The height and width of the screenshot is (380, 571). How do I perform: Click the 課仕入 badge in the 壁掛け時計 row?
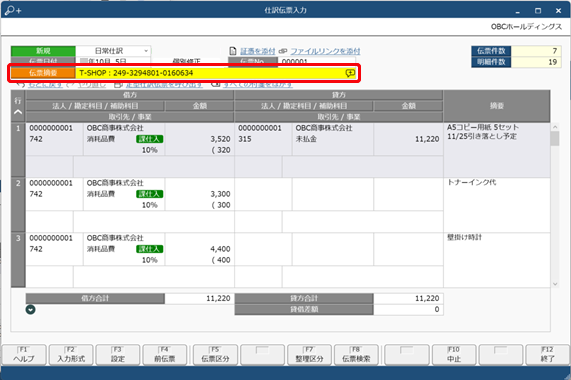[150, 249]
